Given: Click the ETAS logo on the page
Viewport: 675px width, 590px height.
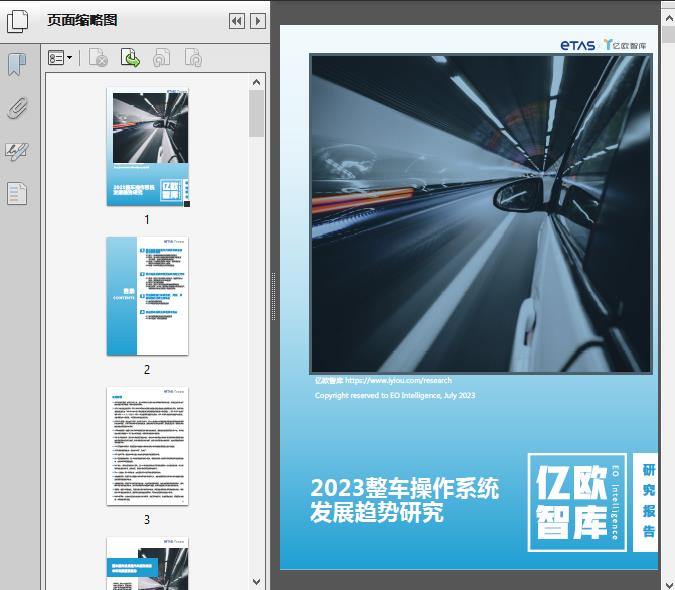Looking at the screenshot, I should 577,45.
